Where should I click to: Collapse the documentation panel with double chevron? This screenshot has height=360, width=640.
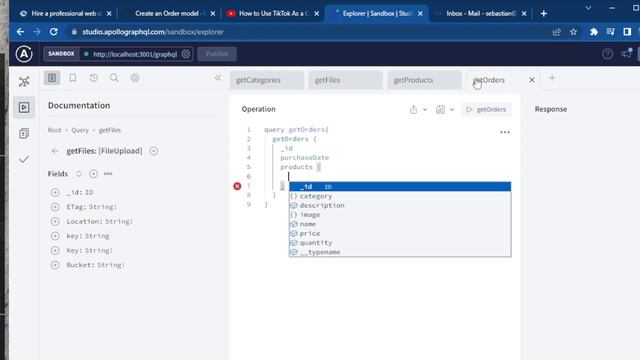coord(218,78)
